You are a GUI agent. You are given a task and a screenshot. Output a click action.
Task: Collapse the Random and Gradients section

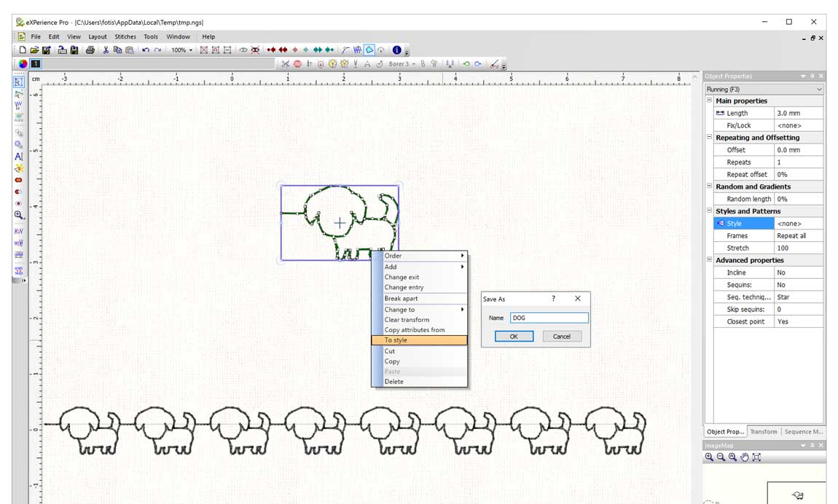[709, 186]
